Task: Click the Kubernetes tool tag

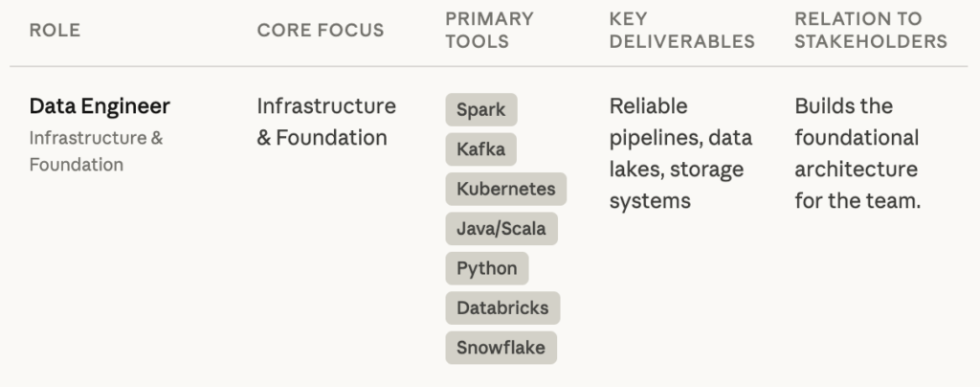Action: (x=505, y=189)
